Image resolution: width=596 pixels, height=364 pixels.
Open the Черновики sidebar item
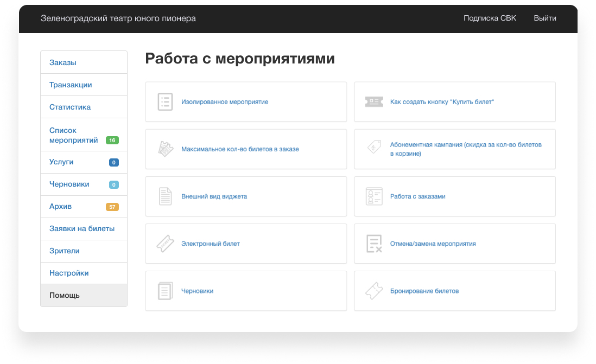pos(84,184)
